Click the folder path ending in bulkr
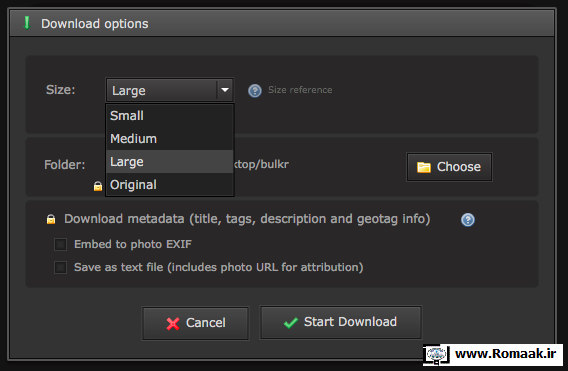 coord(262,164)
